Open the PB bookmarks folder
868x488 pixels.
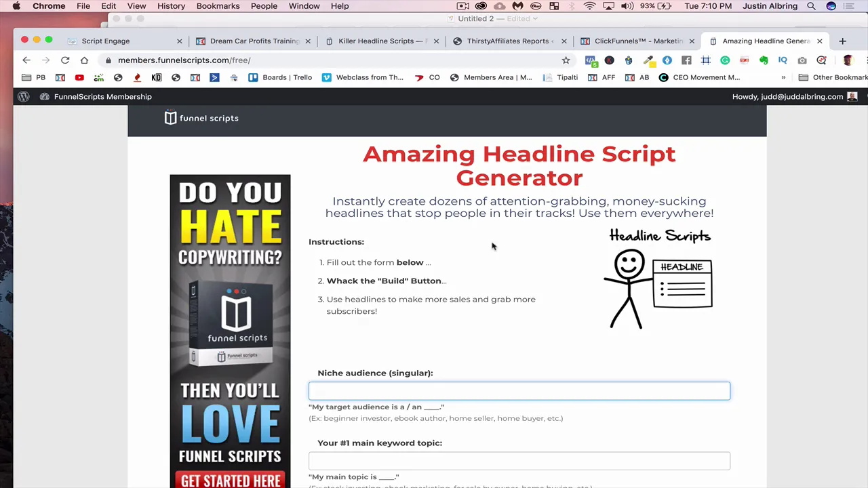34,77
